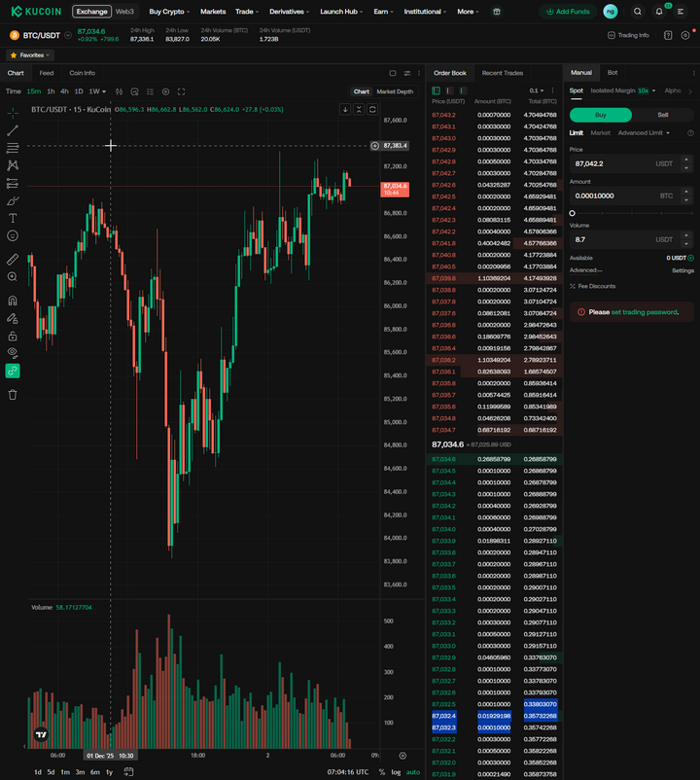Select the Market order type tab

pos(600,133)
